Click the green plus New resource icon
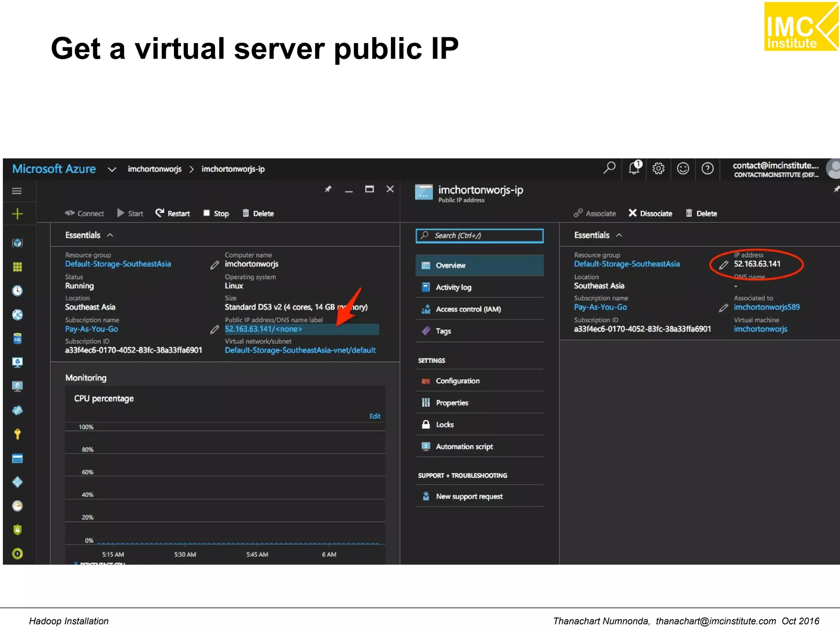Screen dimensions: 840x630 point(17,214)
